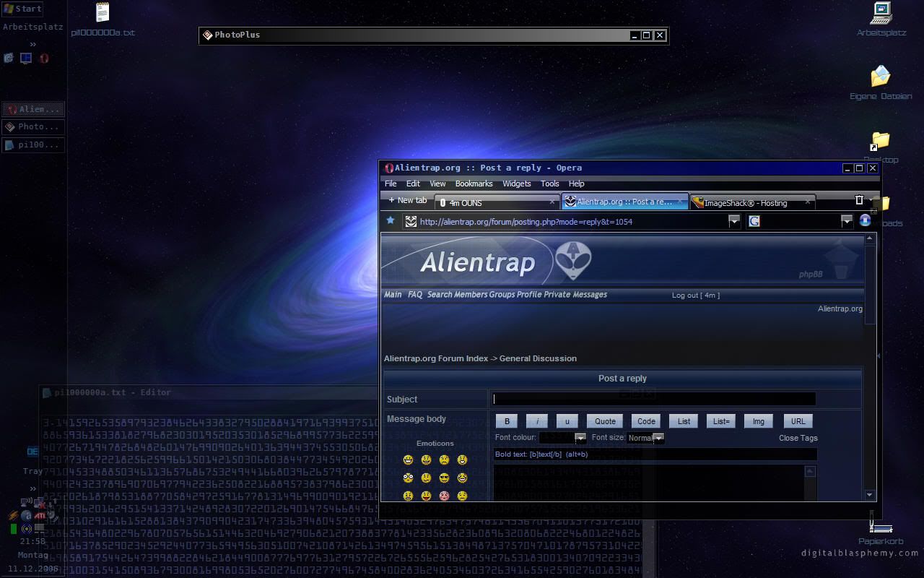The image size is (924, 578).
Task: Click the General Discussion breadcrumb link
Action: (x=538, y=358)
